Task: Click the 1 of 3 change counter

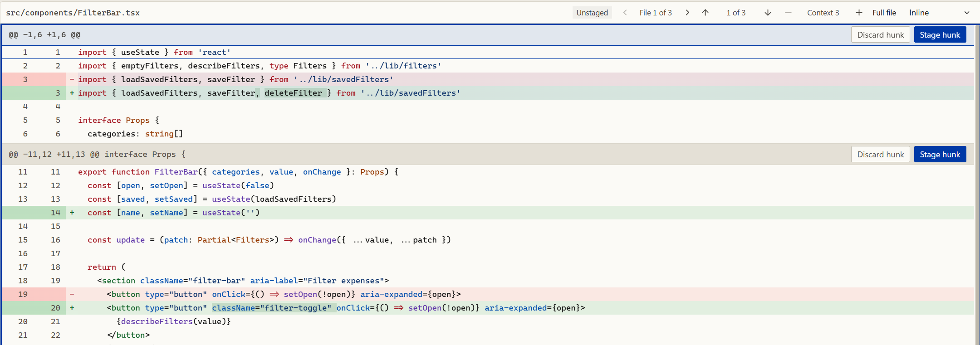Action: point(736,13)
